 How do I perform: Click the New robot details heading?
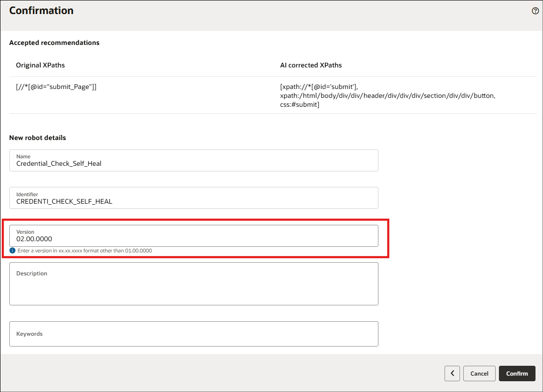point(38,138)
